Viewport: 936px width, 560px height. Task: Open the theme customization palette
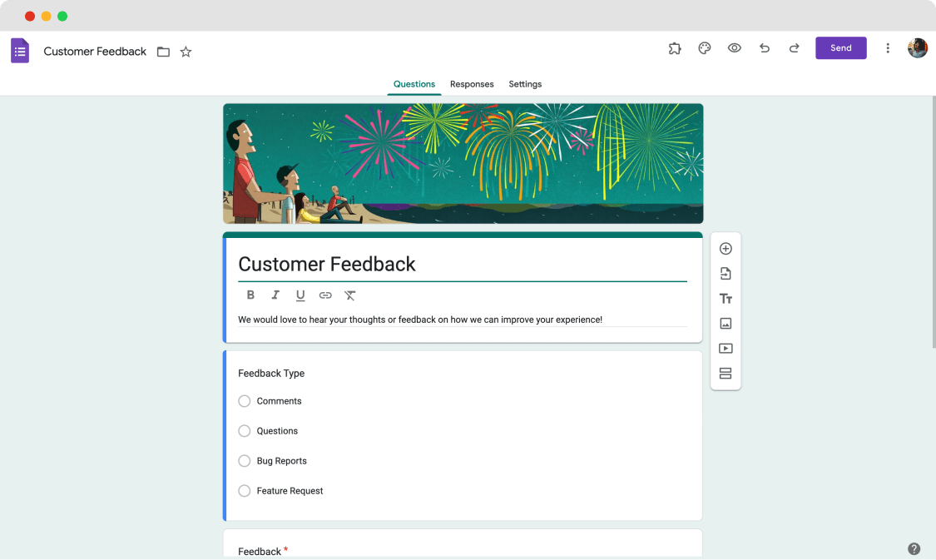point(705,47)
